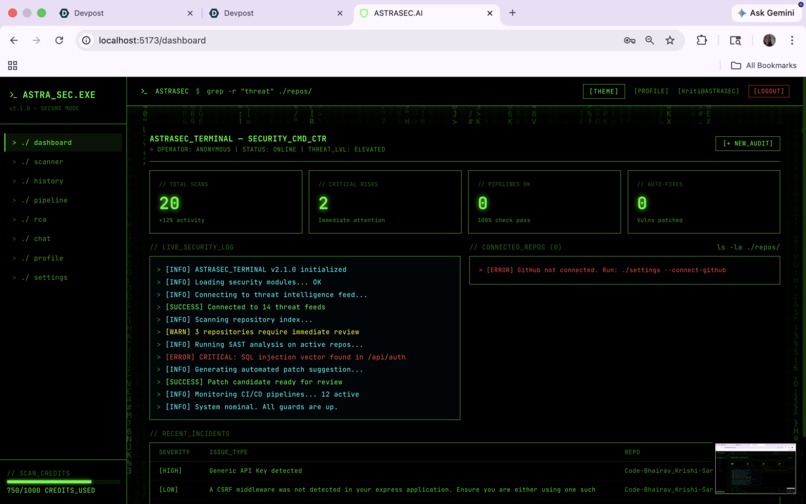Open ./chat in sidebar
806x504 pixels.
63,239
